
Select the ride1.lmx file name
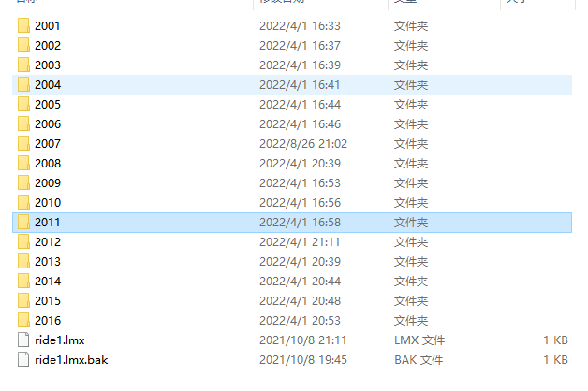(60, 340)
